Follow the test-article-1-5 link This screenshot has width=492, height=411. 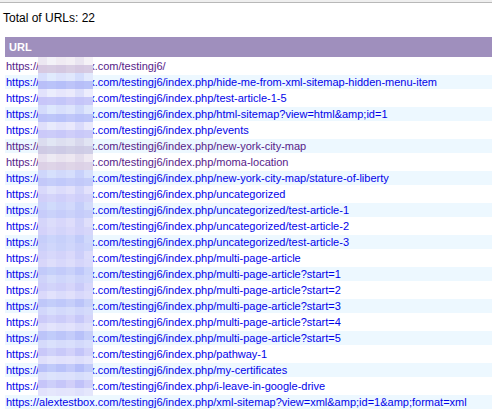pyautogui.click(x=146, y=98)
